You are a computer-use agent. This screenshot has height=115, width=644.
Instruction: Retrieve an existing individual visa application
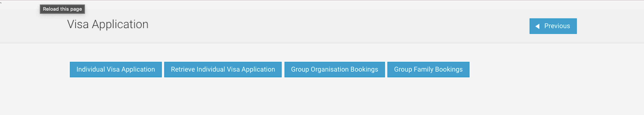pyautogui.click(x=223, y=70)
